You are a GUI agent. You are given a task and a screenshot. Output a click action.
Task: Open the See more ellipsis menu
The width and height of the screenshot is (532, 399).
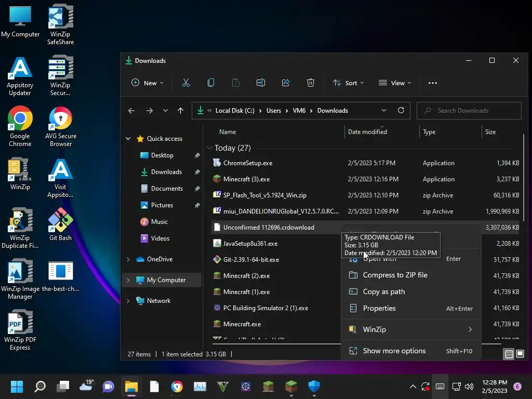click(x=433, y=83)
